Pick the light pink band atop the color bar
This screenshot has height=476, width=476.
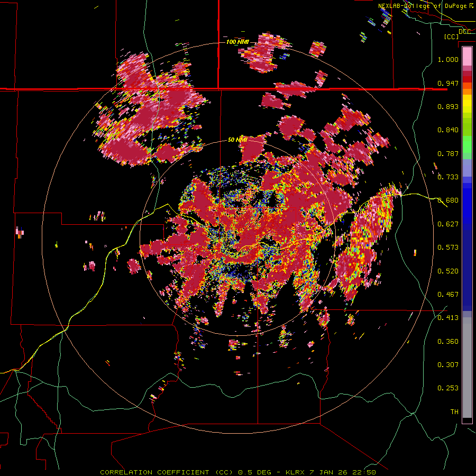tap(467, 57)
